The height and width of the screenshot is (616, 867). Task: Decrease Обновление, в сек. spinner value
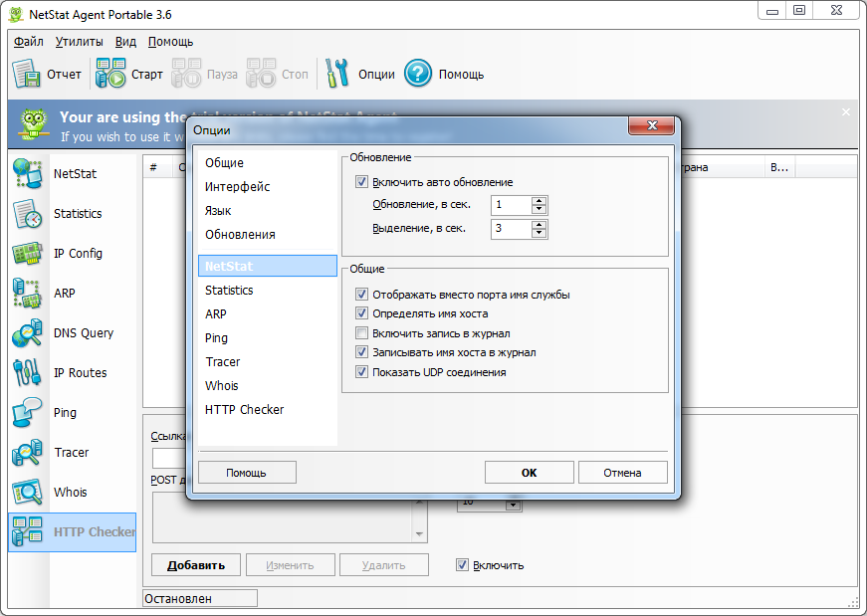pos(539,210)
